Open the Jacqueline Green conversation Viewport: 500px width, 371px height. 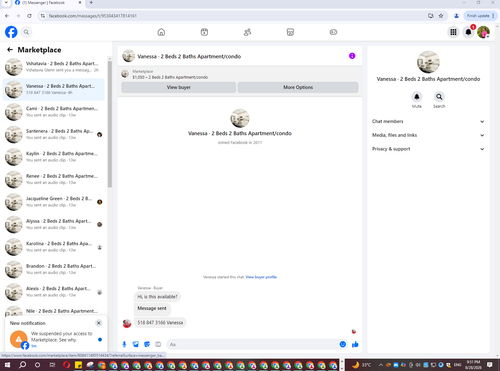54,202
